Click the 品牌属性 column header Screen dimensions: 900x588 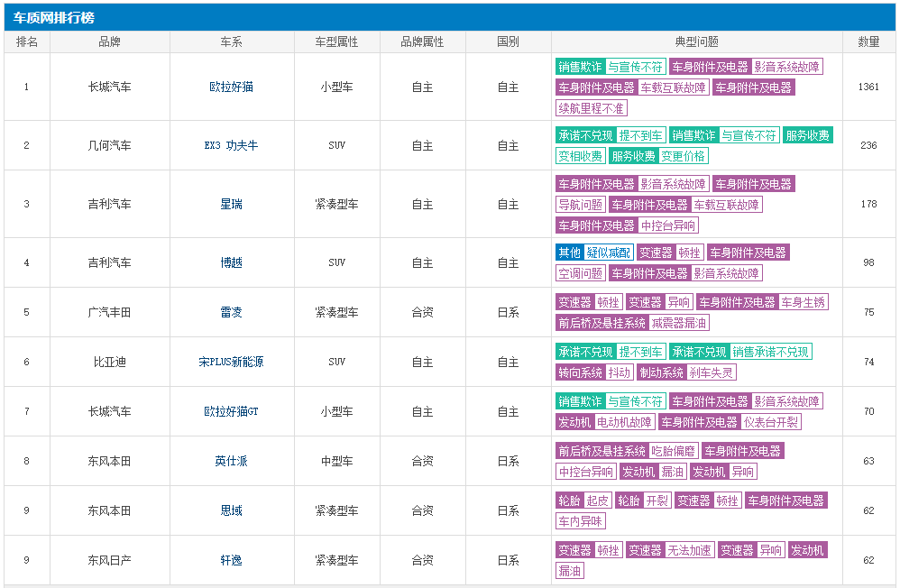coord(422,41)
